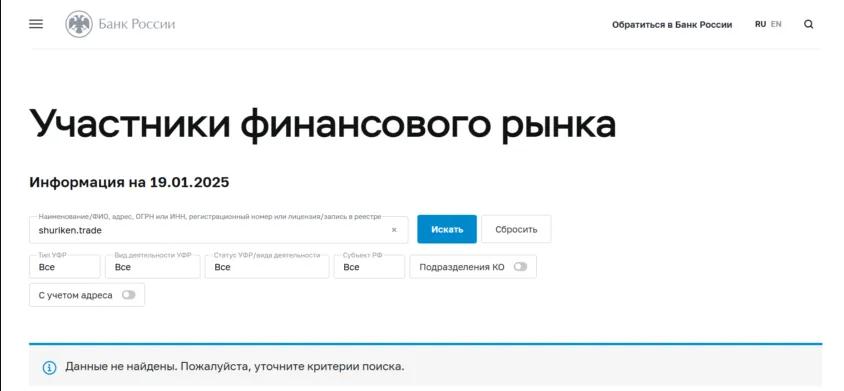Open the 'Тип УФР' dropdown
Image resolution: width=844 pixels, height=391 pixels.
(65, 267)
